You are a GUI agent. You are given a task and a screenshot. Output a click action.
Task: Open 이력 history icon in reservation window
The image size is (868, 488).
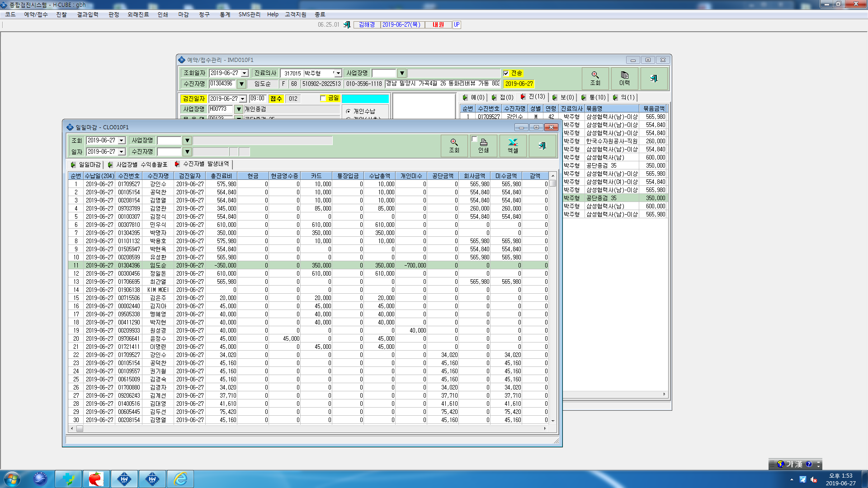click(624, 78)
